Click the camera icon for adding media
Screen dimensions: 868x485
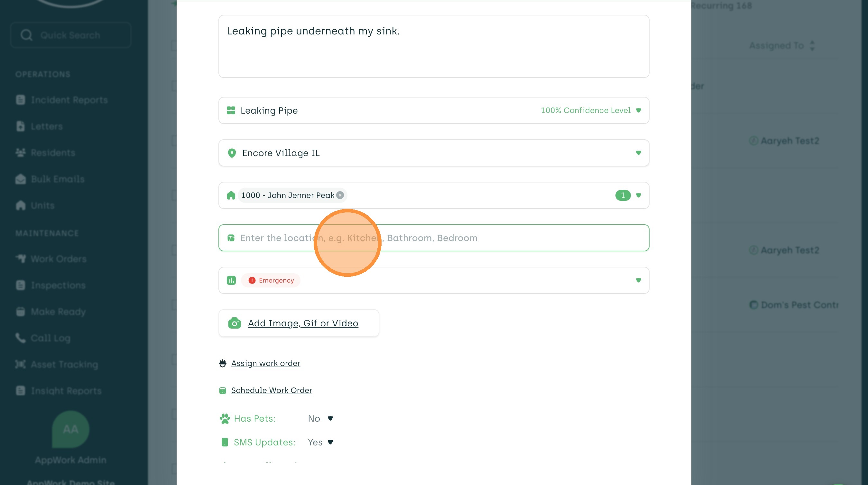[234, 323]
